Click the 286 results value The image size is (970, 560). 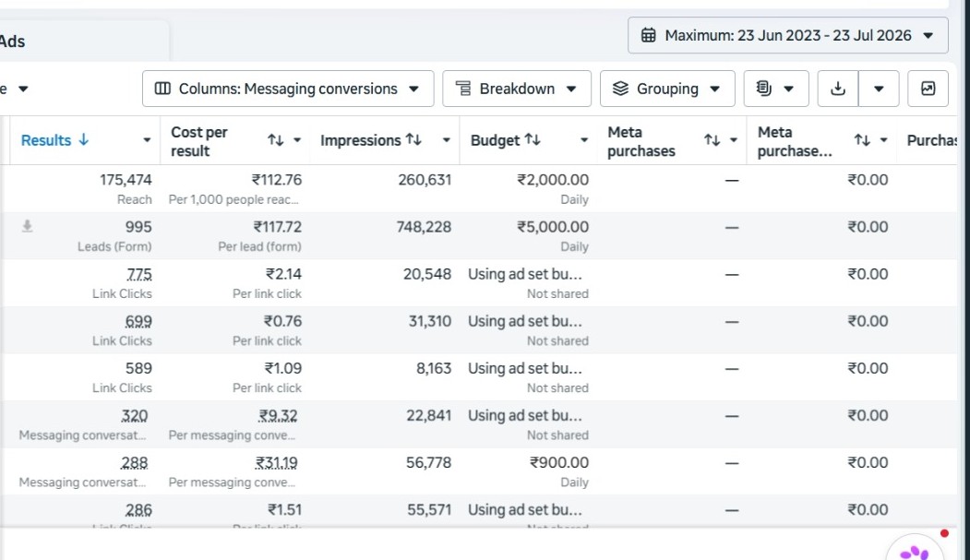[x=138, y=510]
